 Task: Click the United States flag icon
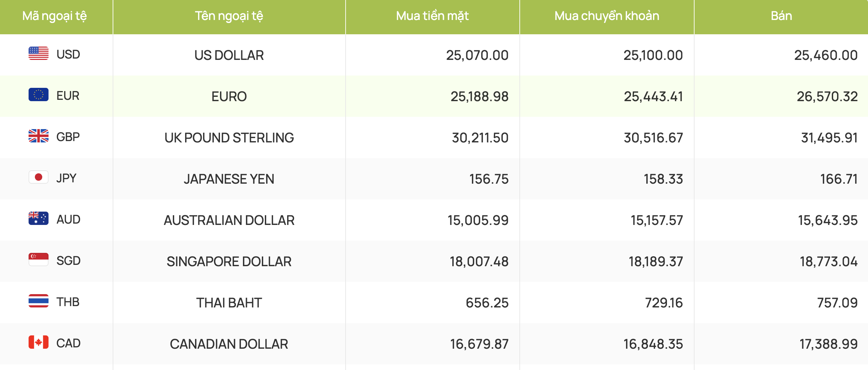[39, 53]
